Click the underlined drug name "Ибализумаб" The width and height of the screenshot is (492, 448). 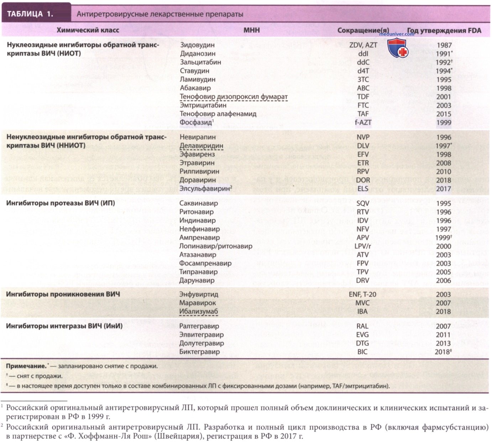click(199, 312)
